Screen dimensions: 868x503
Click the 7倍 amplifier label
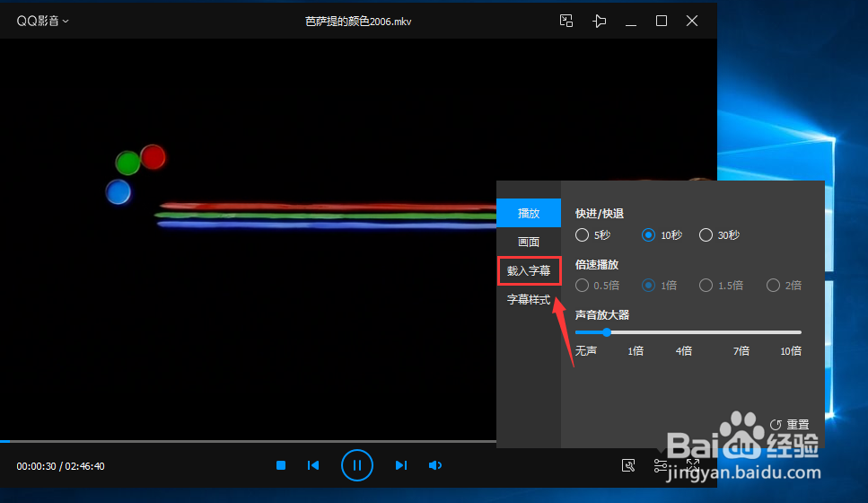click(x=741, y=350)
